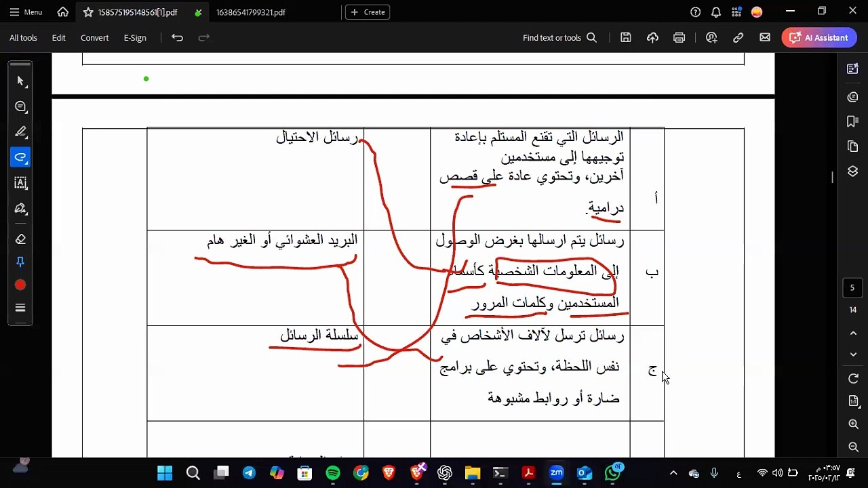Select the arrow selection tool
The height and width of the screenshot is (488, 868).
(20, 81)
